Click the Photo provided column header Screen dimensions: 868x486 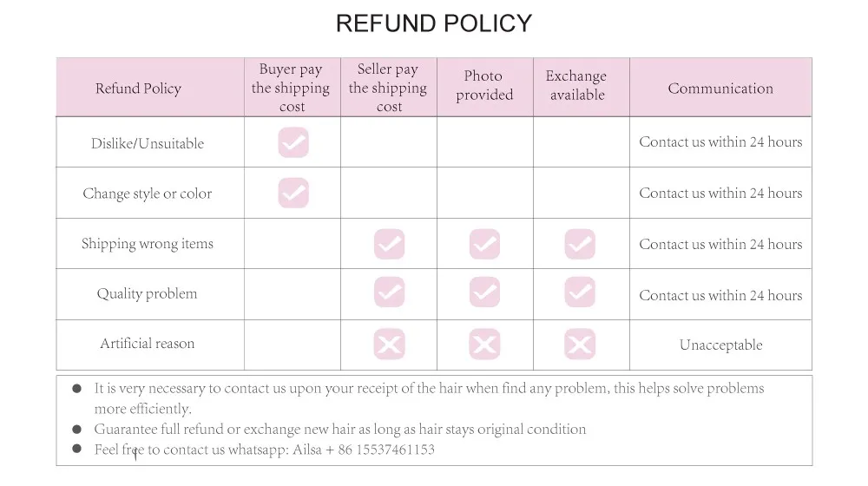coord(484,86)
